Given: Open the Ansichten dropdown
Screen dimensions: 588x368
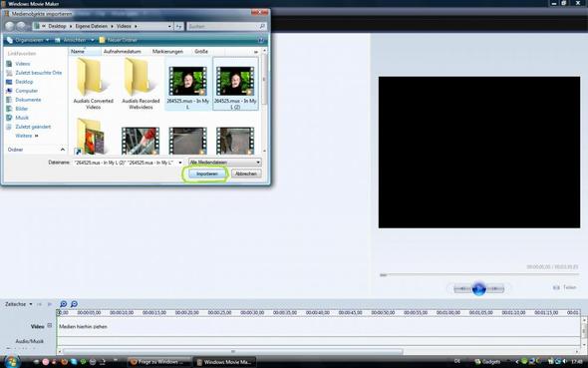Looking at the screenshot, I should (x=75, y=40).
